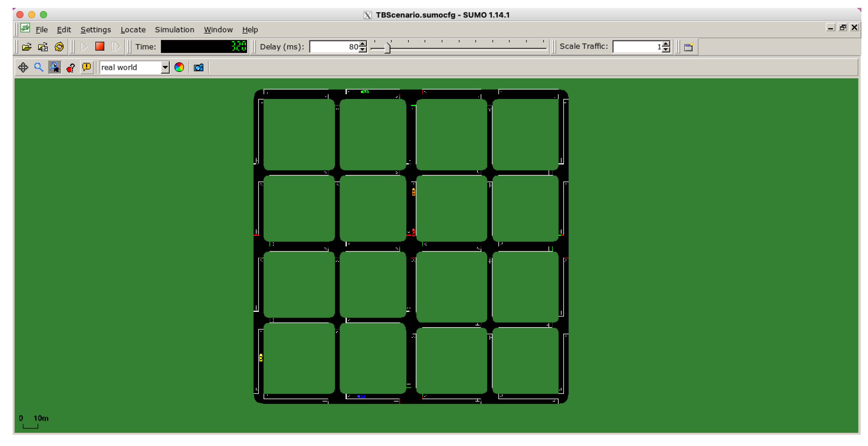The width and height of the screenshot is (868, 446).
Task: Recenter the view with arrows icon
Action: (x=23, y=67)
